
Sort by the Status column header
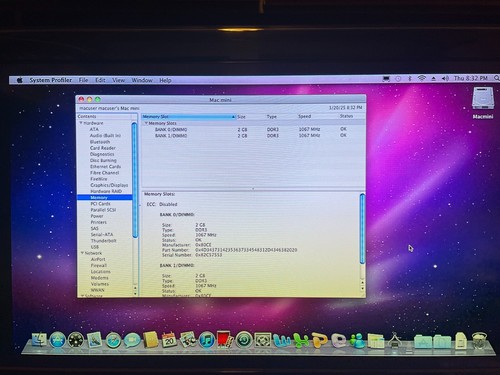(x=351, y=116)
